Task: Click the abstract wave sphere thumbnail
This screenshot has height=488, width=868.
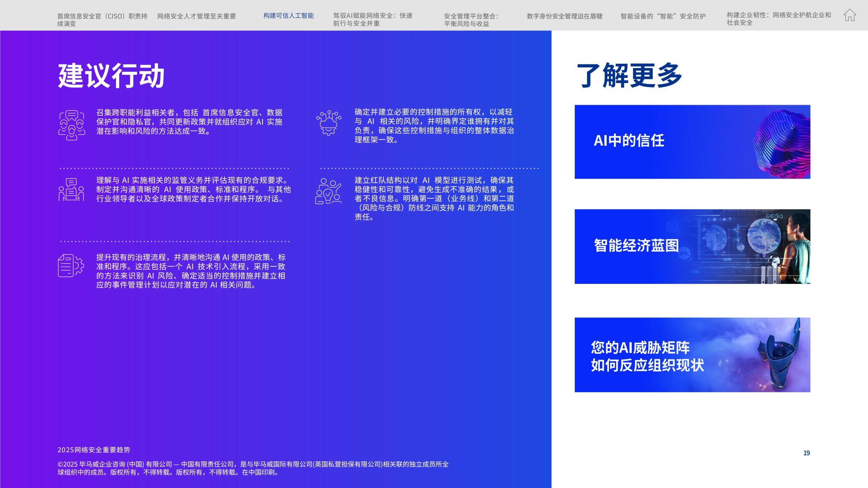Action: [782, 143]
